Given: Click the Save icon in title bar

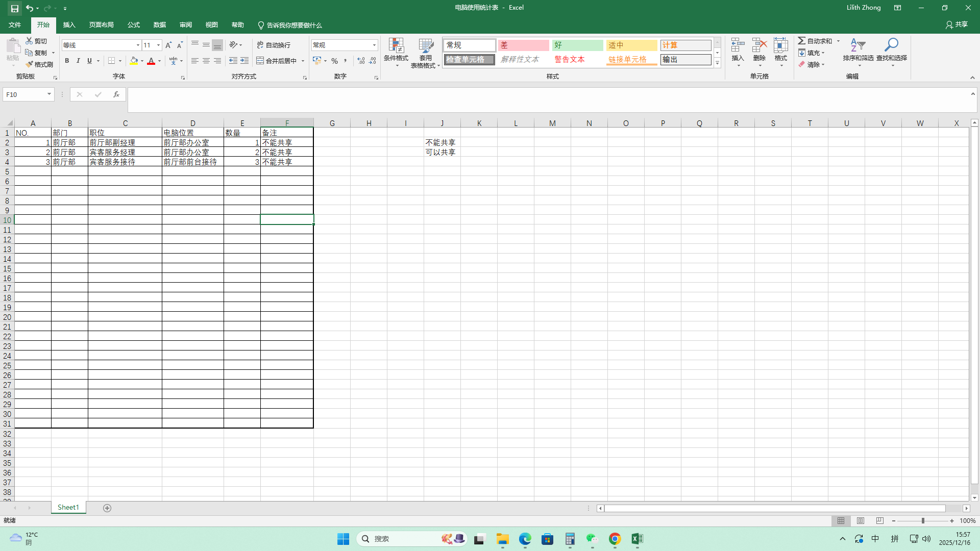Looking at the screenshot, I should coord(14,8).
